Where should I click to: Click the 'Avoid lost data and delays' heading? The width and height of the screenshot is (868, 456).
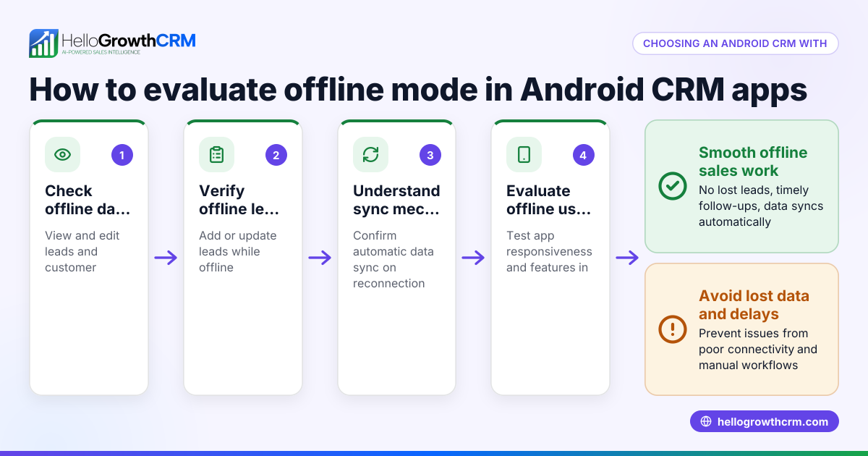click(x=754, y=305)
